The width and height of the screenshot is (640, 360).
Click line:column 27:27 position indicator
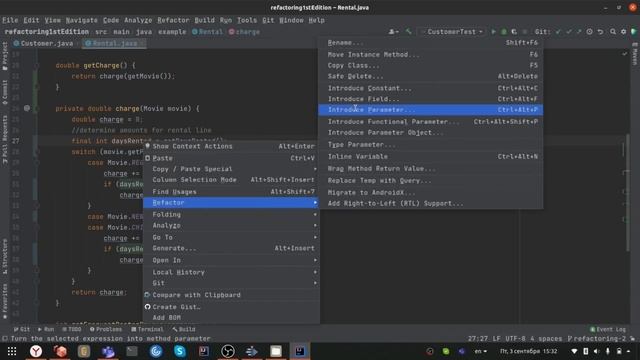[478, 338]
